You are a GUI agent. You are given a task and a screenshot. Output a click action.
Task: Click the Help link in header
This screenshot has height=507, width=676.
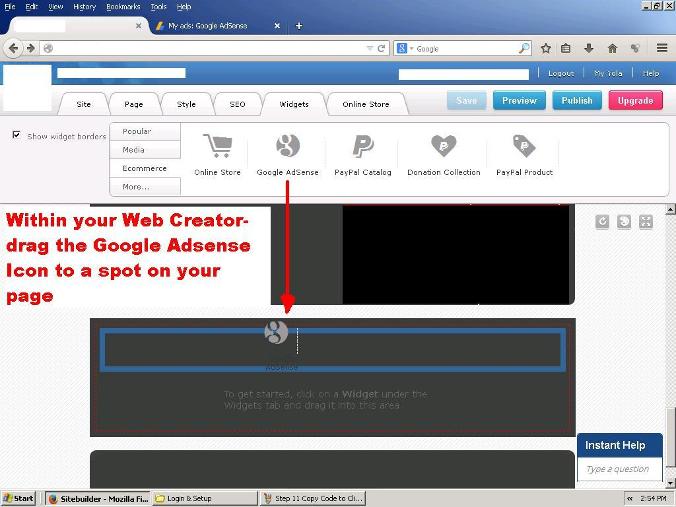click(x=651, y=74)
